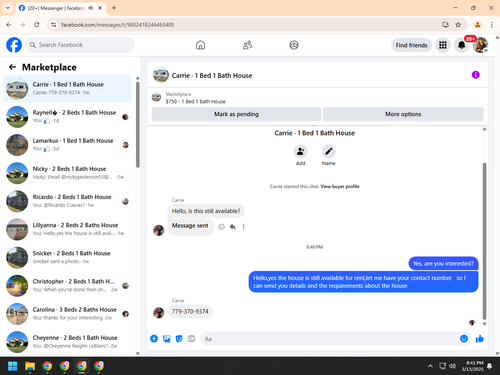The width and height of the screenshot is (500, 375).
Task: Open more actions for 'Message sent' bubble
Action: point(243,227)
